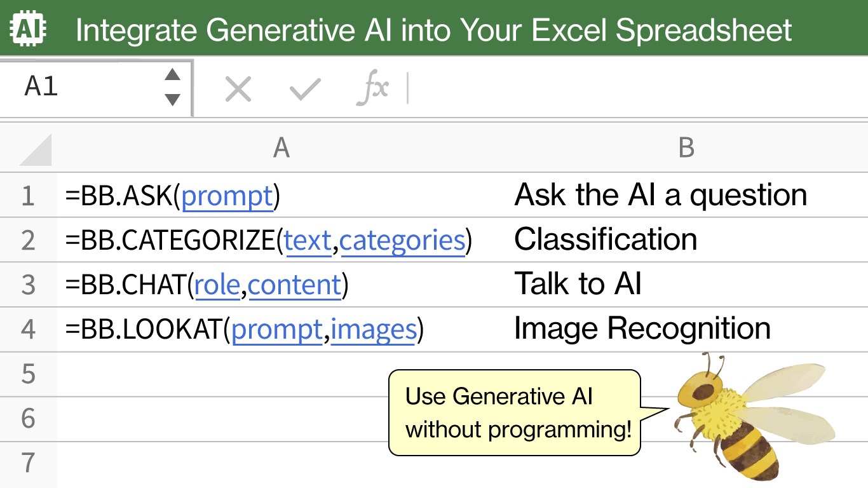
Task: Click the cancel X icon in formula bar
Action: (238, 90)
